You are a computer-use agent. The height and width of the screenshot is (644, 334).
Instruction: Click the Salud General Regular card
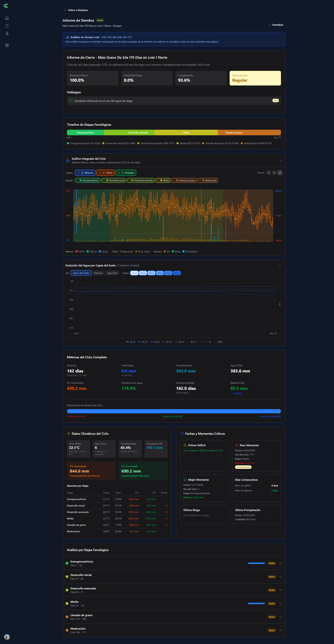click(255, 78)
